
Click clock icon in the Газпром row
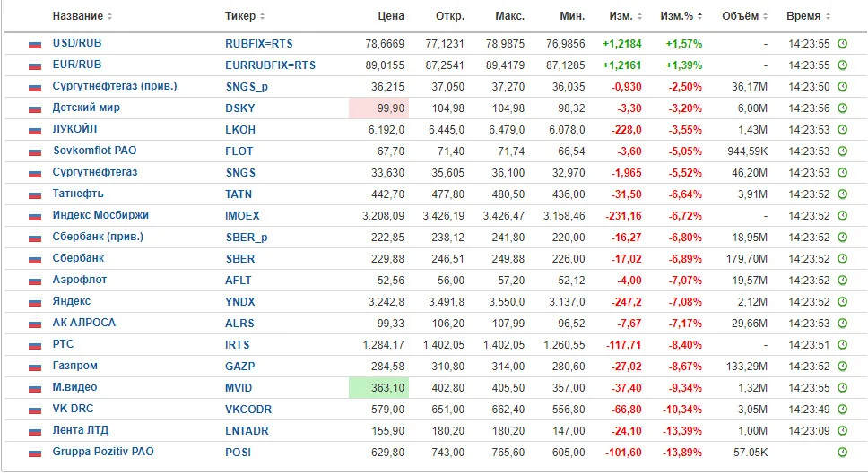coord(842,366)
